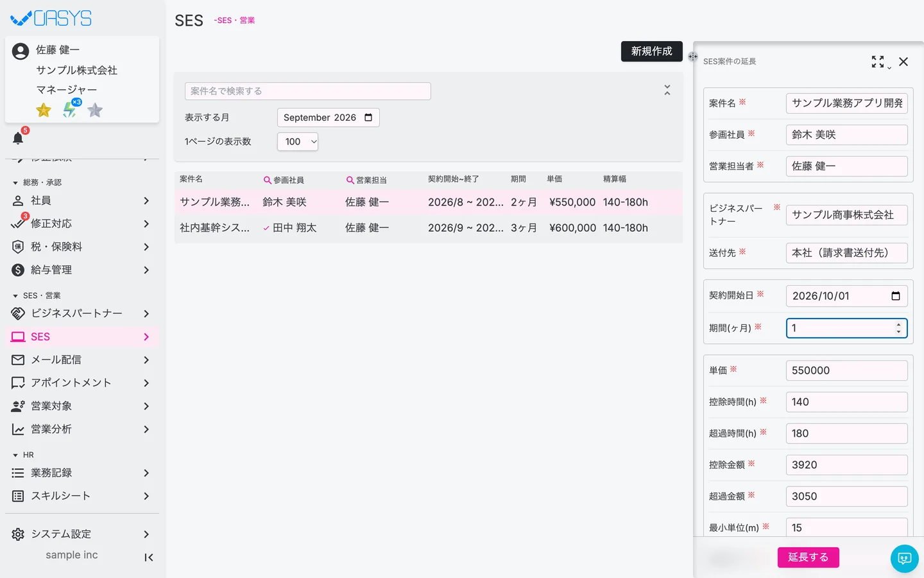Expand the メール配信 submenu chevron
The height and width of the screenshot is (578, 924).
click(146, 360)
